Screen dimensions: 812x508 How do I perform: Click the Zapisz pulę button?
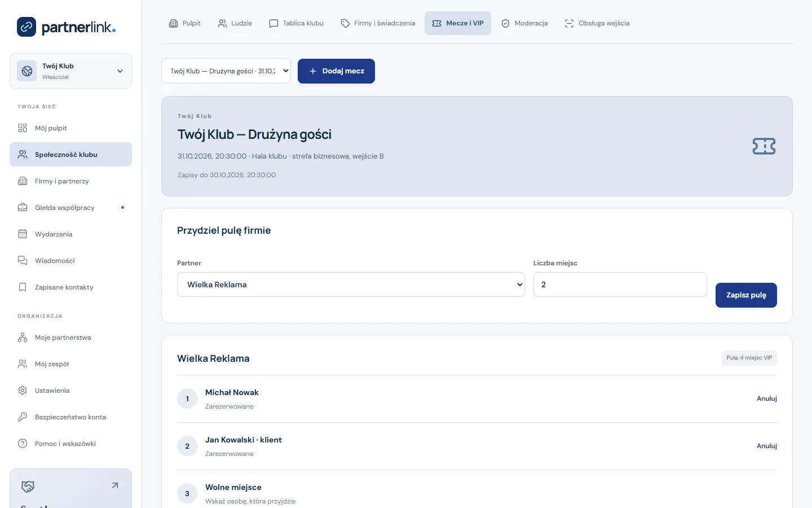coord(746,295)
